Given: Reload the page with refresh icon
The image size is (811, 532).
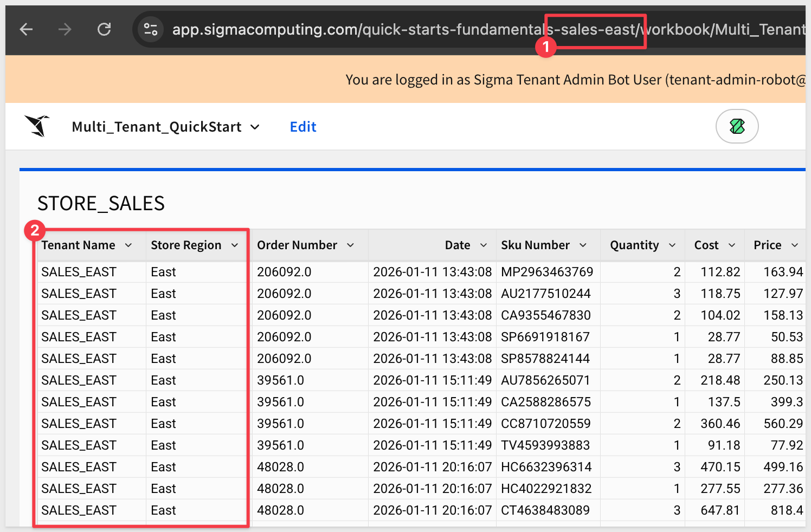Looking at the screenshot, I should coord(104,29).
